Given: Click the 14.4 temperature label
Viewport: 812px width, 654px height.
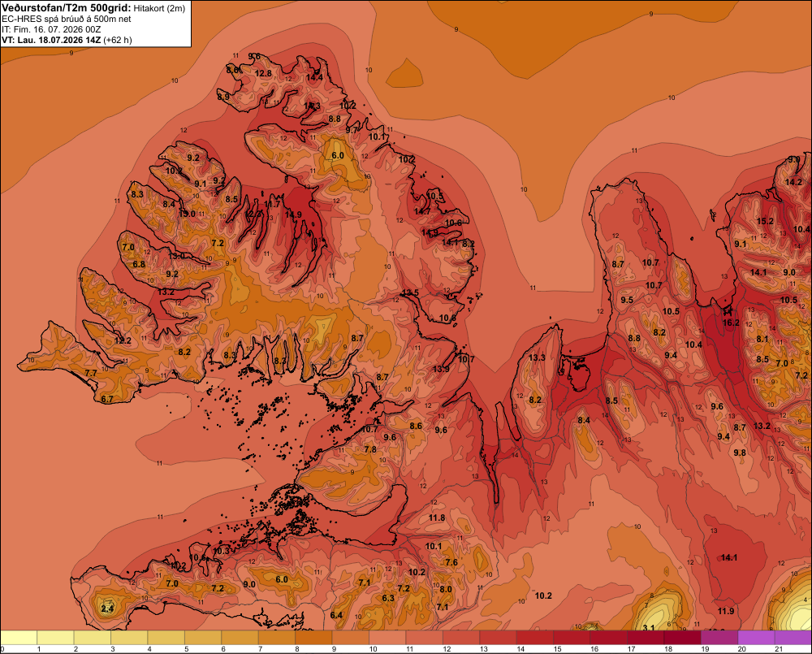Looking at the screenshot, I should [313, 78].
